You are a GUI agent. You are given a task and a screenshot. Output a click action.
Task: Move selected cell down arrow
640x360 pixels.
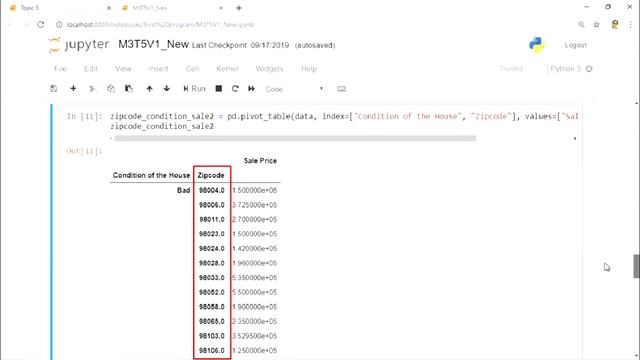tap(167, 89)
